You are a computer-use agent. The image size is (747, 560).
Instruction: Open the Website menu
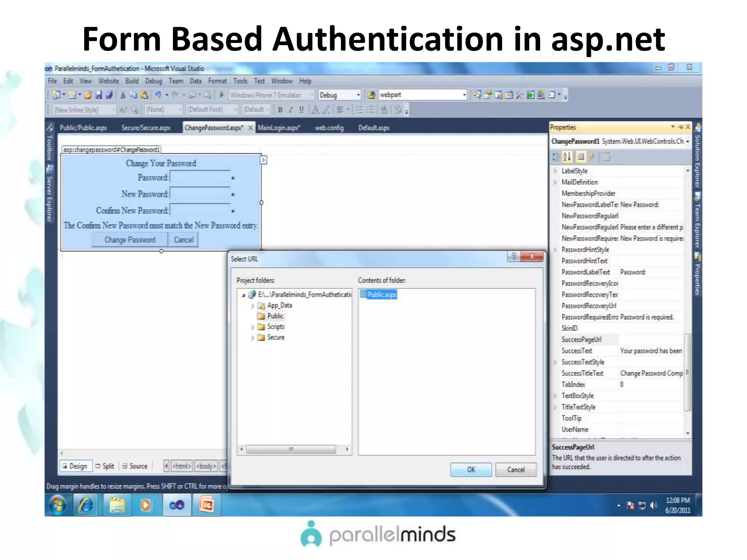coord(108,81)
